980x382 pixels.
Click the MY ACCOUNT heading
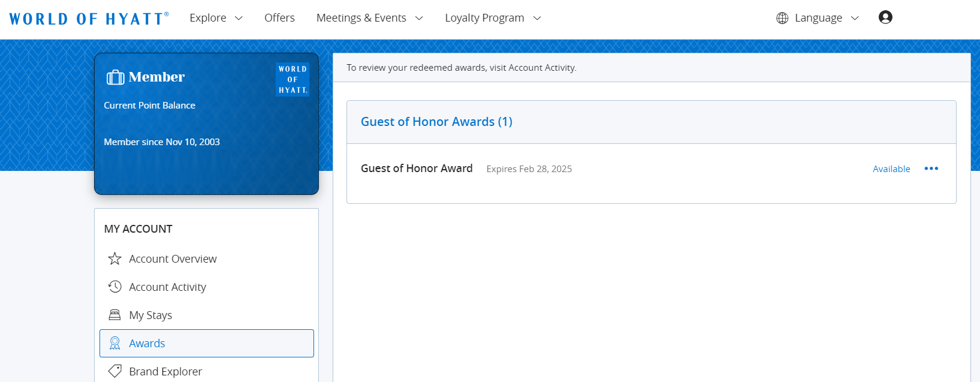[138, 228]
